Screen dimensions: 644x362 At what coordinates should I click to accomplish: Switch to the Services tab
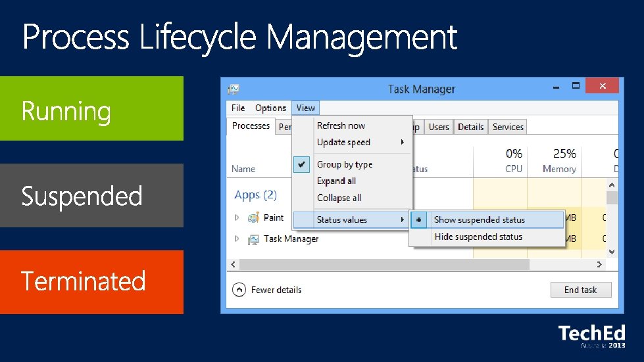[x=508, y=127]
